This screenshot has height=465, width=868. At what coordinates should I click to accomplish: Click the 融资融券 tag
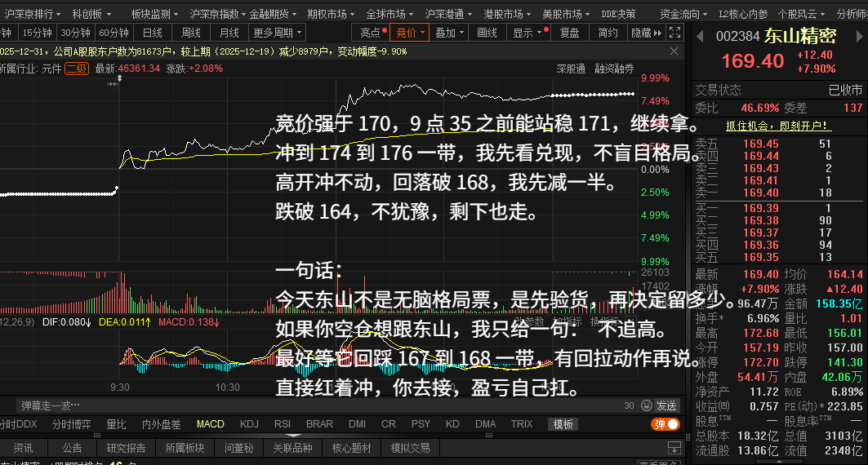pos(614,69)
